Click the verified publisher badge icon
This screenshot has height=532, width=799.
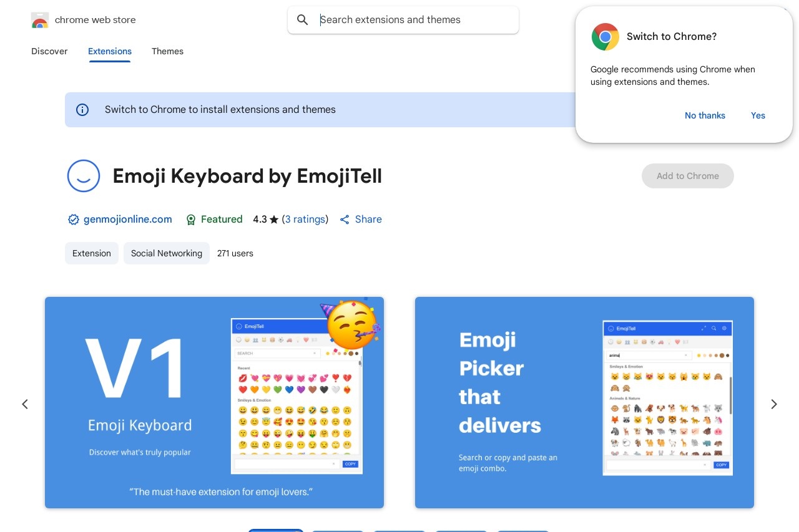pos(74,220)
